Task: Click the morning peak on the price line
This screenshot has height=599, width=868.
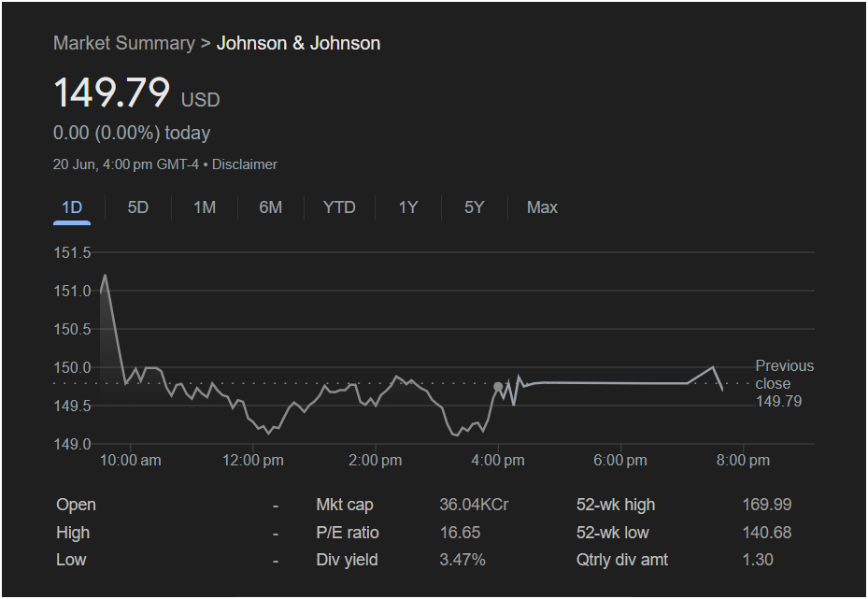Action: click(x=105, y=275)
